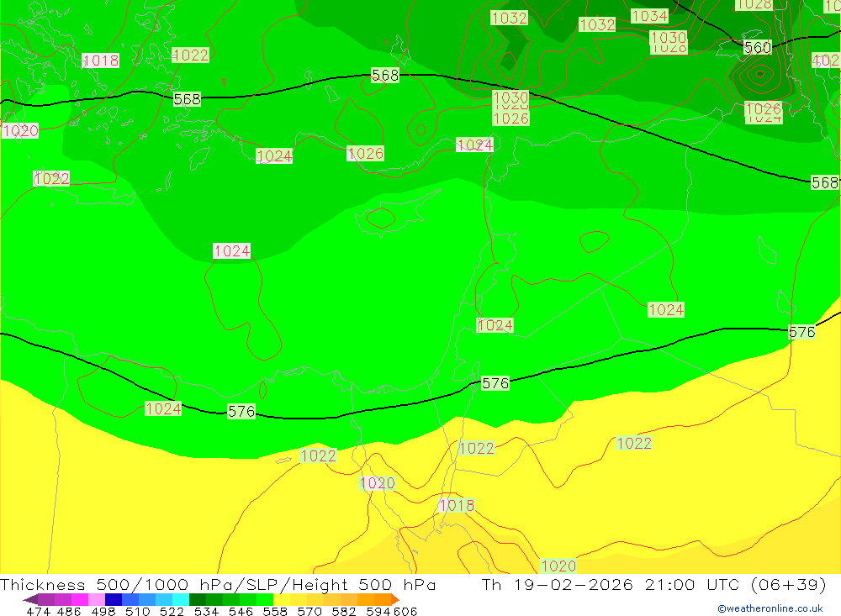841x616 pixels.
Task: Click the orange right arrow tip of the color bar
Action: tap(396, 599)
